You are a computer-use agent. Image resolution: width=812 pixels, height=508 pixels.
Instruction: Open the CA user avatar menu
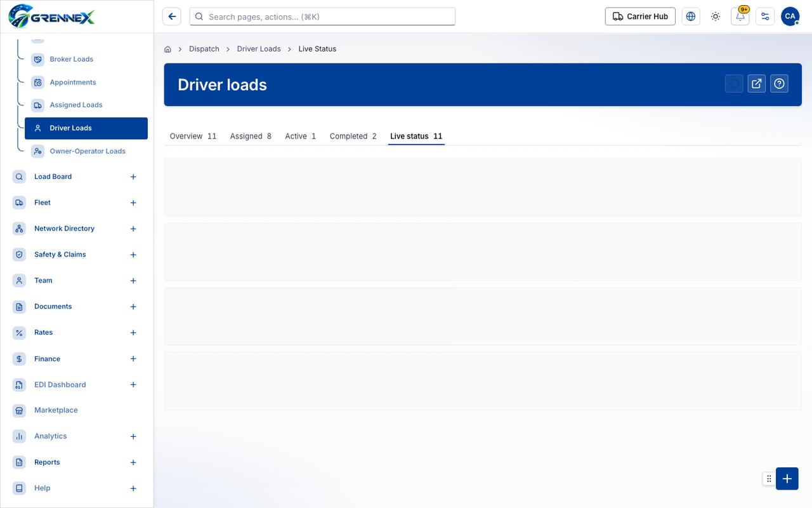(790, 17)
